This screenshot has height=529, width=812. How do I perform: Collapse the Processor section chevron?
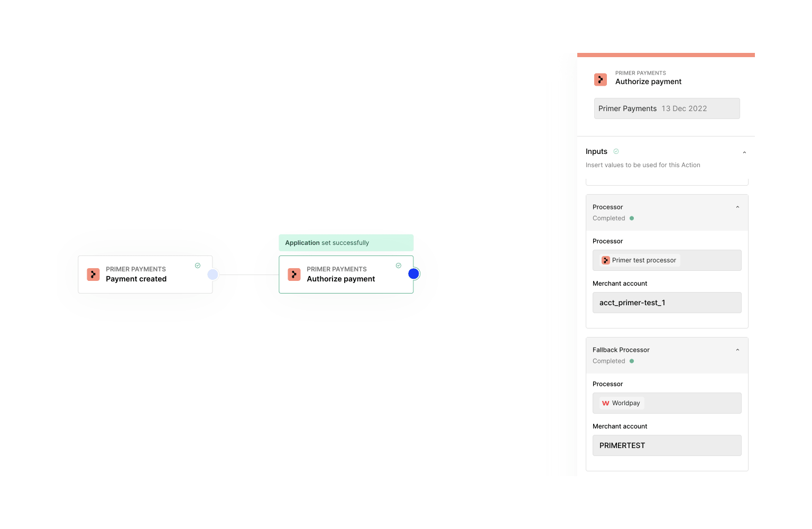click(737, 207)
